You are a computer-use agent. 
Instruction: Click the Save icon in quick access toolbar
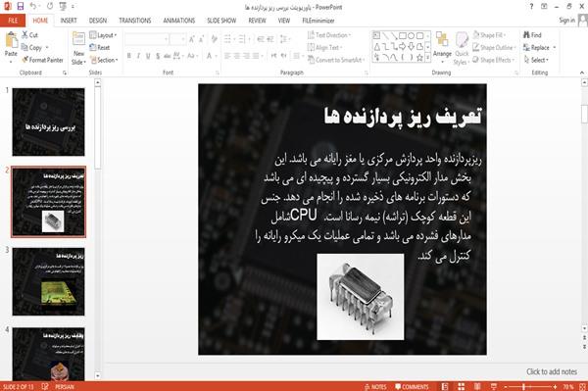click(21, 7)
